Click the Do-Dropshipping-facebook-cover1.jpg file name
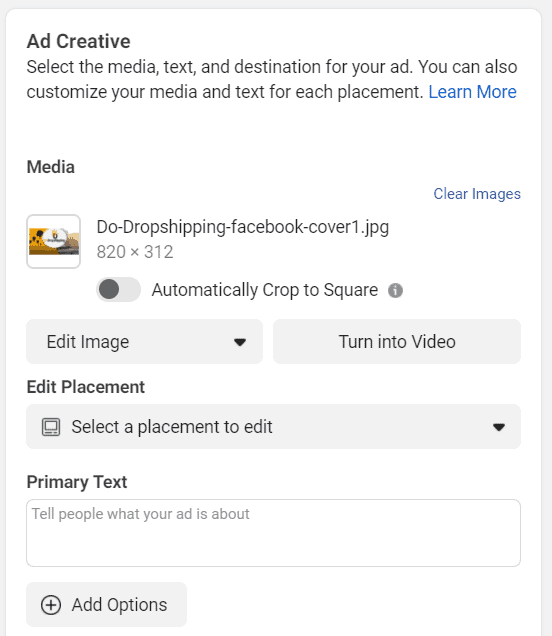This screenshot has height=636, width=552. [243, 227]
